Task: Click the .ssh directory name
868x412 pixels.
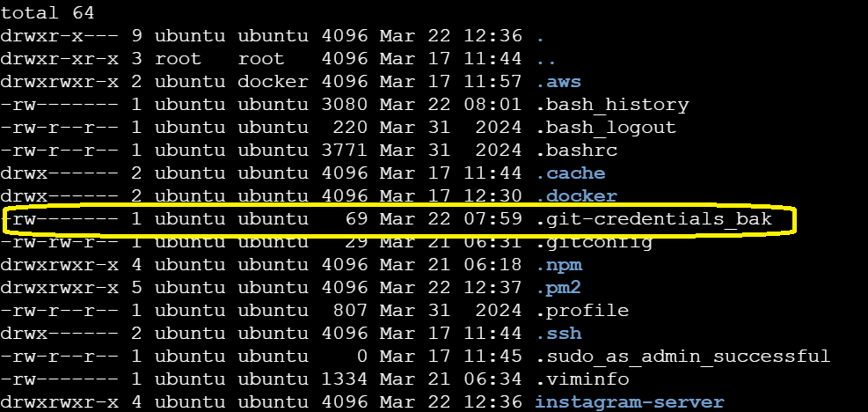Action: tap(558, 334)
